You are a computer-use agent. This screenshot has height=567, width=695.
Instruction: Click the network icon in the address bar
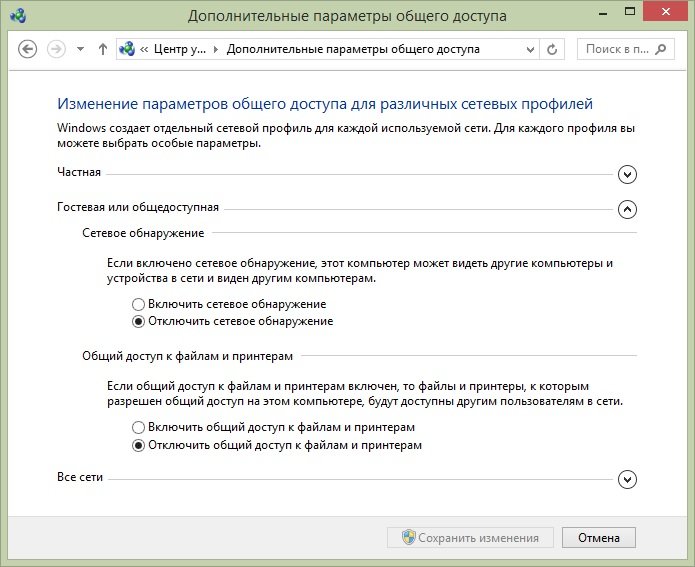click(x=127, y=49)
